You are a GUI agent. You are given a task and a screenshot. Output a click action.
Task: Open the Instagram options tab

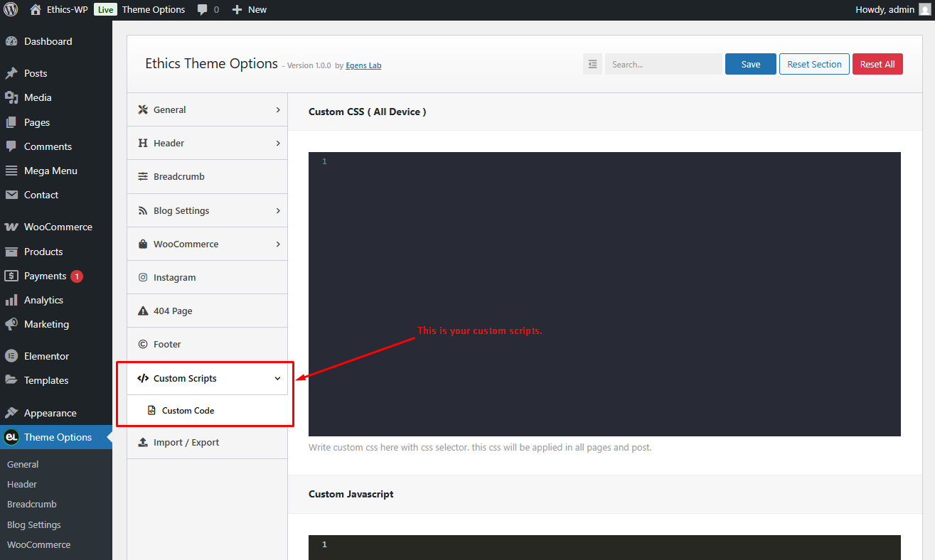[207, 277]
